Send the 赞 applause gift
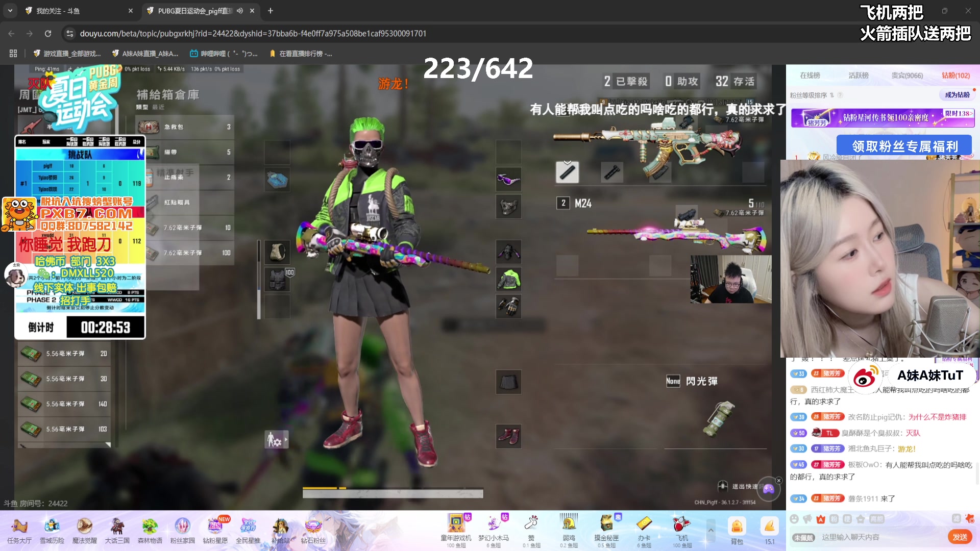This screenshot has width=980, height=551. 531,530
